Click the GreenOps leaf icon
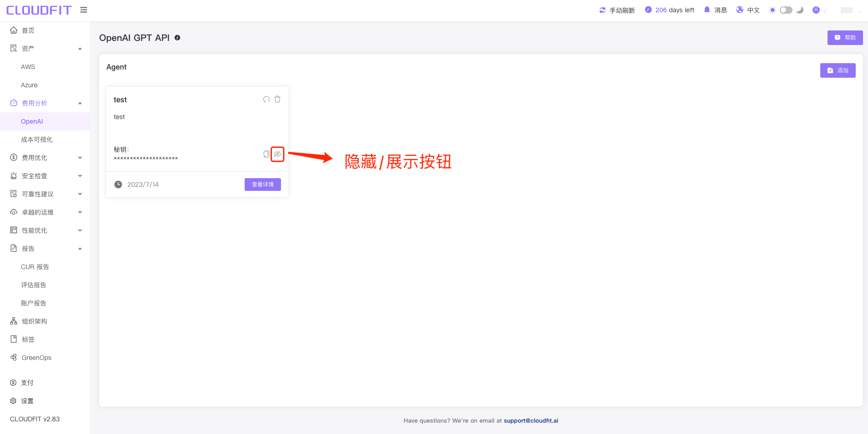 coord(14,358)
